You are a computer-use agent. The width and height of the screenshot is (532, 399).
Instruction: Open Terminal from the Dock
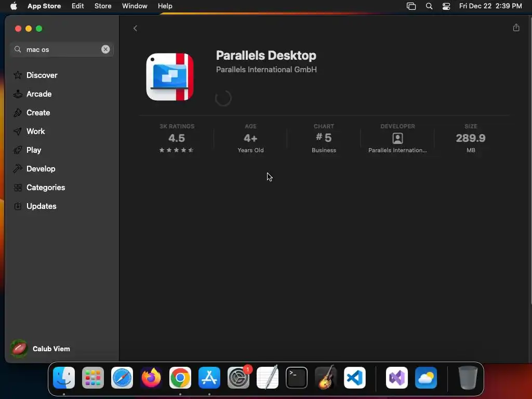click(297, 378)
